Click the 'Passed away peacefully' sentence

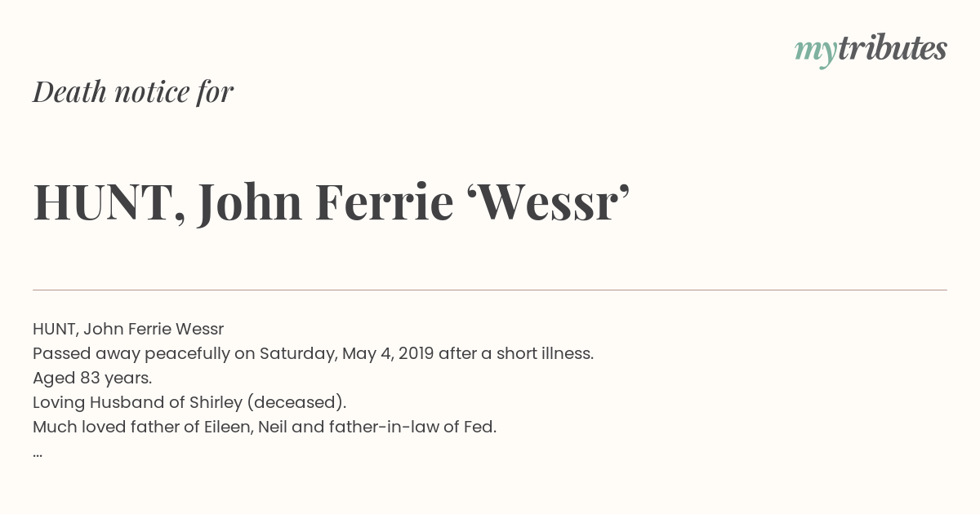click(313, 353)
